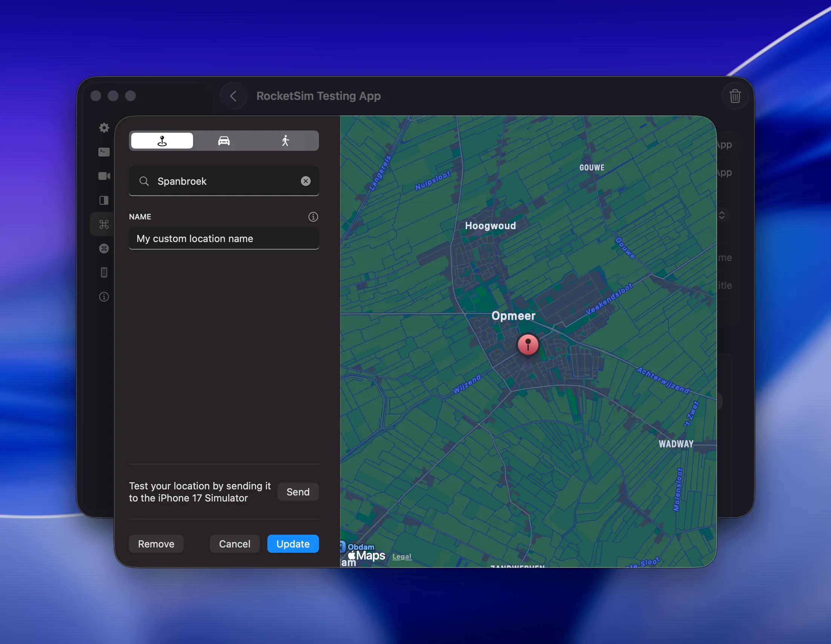Open the NAME info icon
Screen dimensions: 831x644
pos(313,217)
